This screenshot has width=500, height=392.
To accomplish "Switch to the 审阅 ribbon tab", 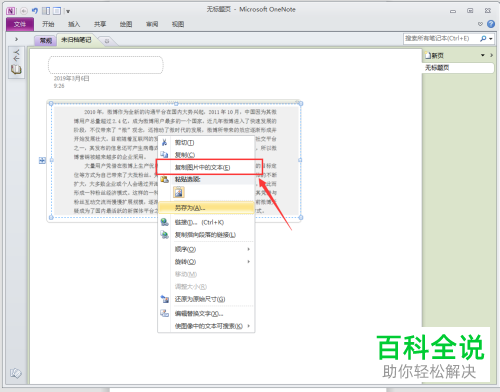I will click(152, 24).
